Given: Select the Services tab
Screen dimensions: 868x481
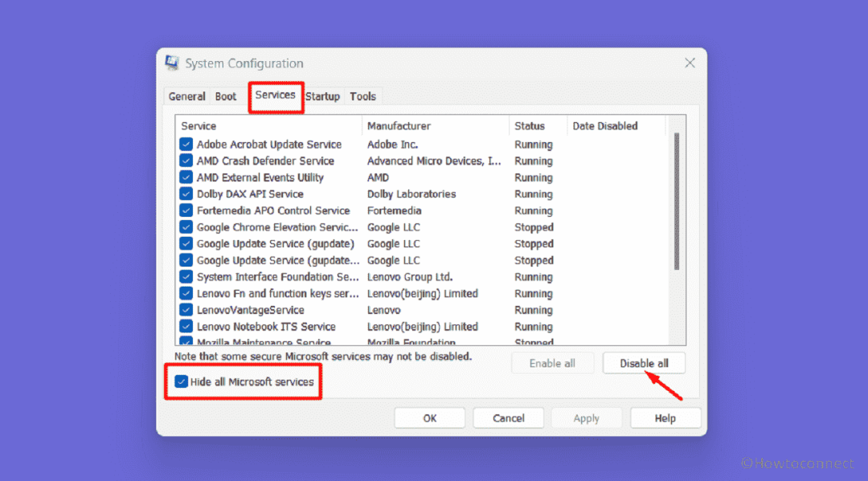Looking at the screenshot, I should tap(275, 95).
